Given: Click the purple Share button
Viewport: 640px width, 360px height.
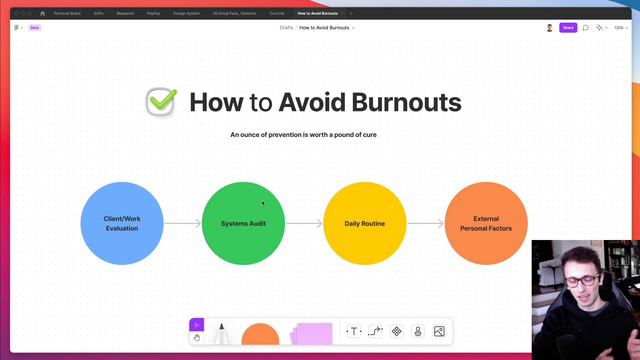Looking at the screenshot, I should pos(568,28).
